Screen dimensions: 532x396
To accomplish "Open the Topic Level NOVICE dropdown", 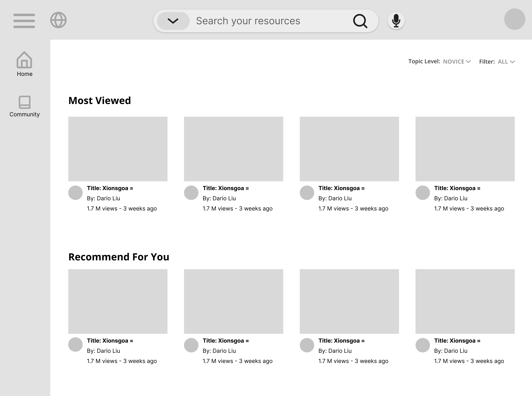I will (457, 62).
